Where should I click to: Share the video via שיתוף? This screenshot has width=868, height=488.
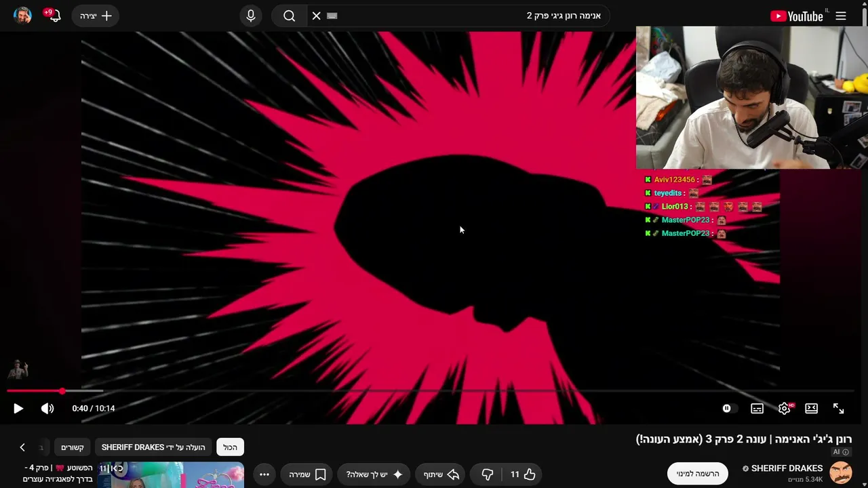pyautogui.click(x=441, y=474)
